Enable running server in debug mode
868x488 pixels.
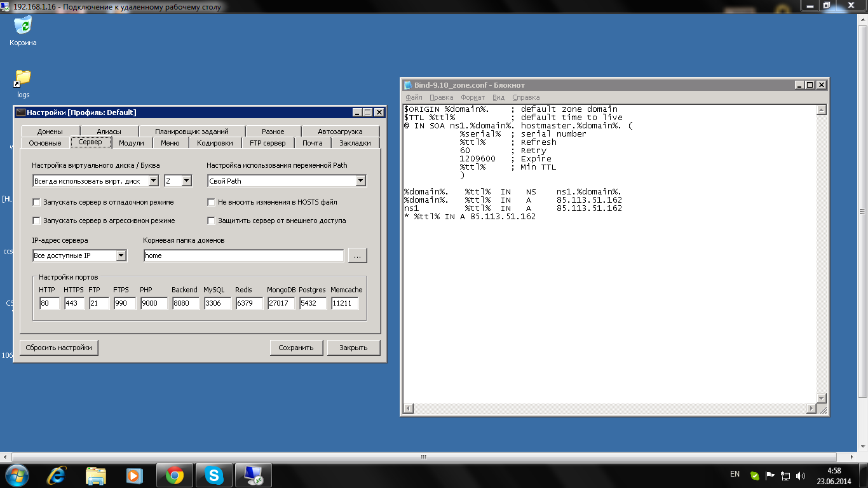point(37,202)
